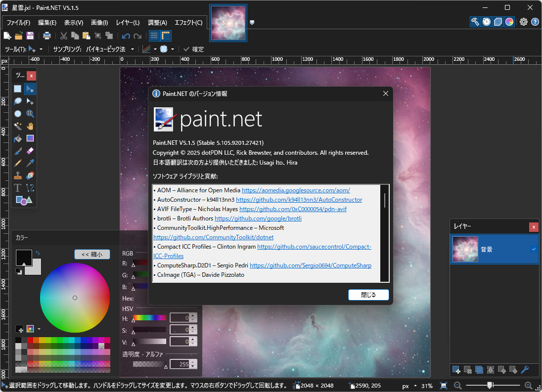
Task: Open the ツール tool selection dropdown
Action: click(42, 49)
